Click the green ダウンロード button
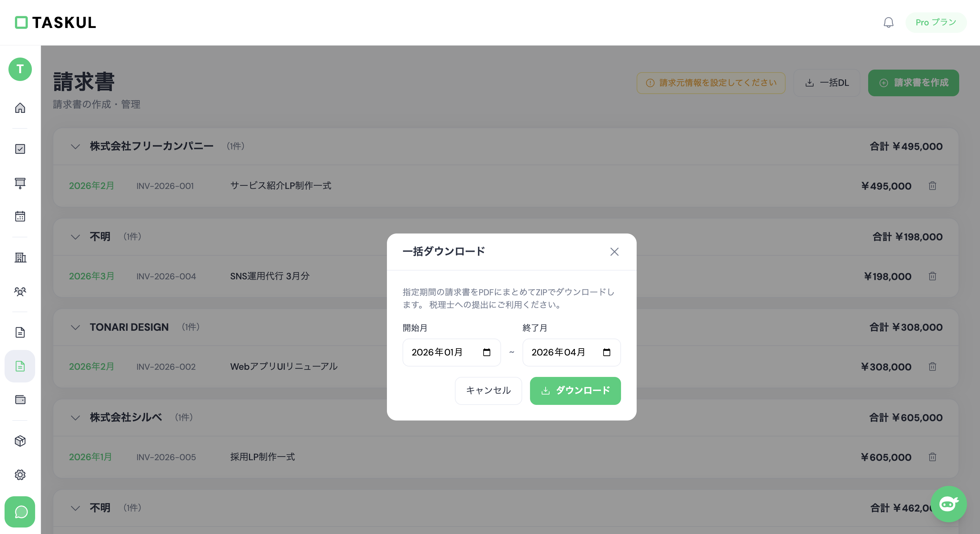980x534 pixels. (x=575, y=391)
